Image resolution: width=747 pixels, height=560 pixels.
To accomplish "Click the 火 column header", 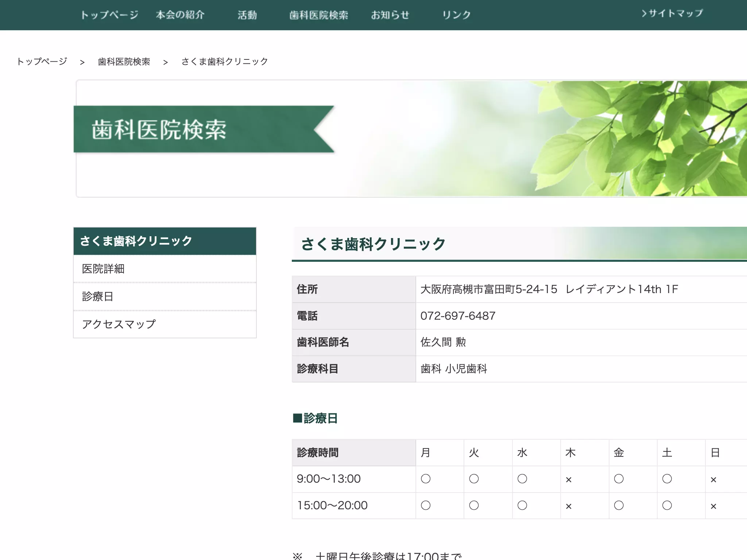I will [488, 452].
